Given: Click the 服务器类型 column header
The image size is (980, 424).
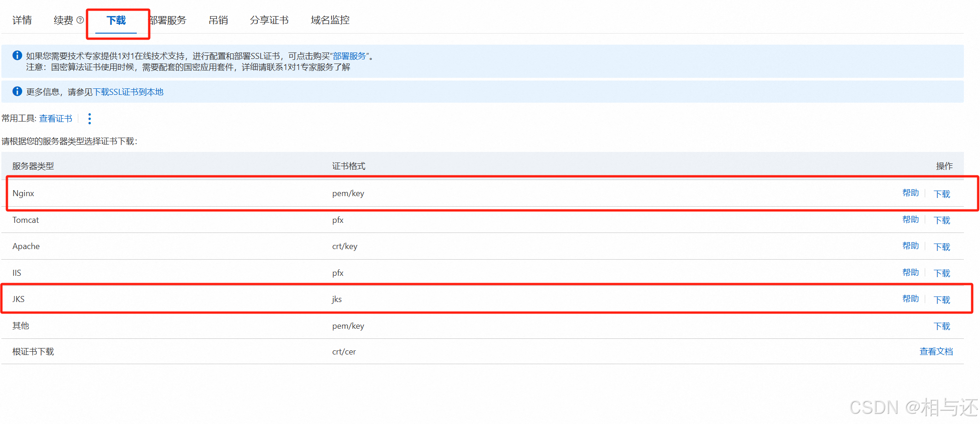Looking at the screenshot, I should (33, 166).
